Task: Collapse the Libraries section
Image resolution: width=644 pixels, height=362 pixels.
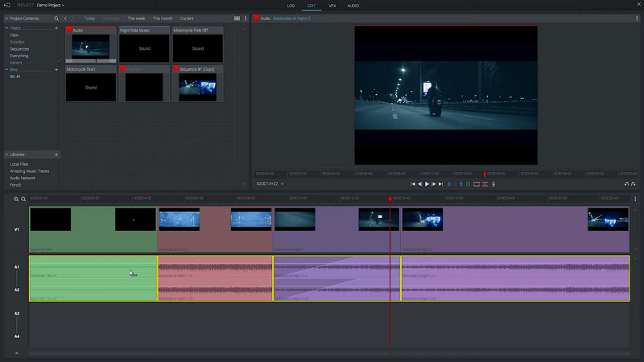Action: click(6, 154)
